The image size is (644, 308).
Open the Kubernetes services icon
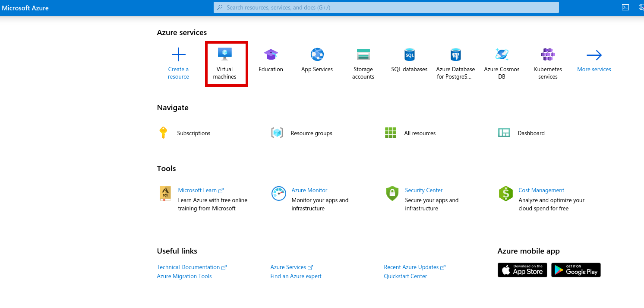click(x=548, y=54)
